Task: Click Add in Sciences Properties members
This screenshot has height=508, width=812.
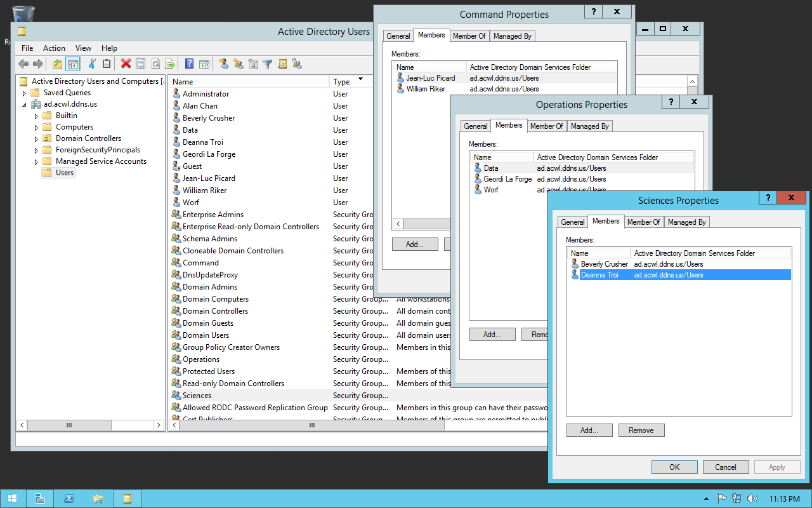Action: 589,430
